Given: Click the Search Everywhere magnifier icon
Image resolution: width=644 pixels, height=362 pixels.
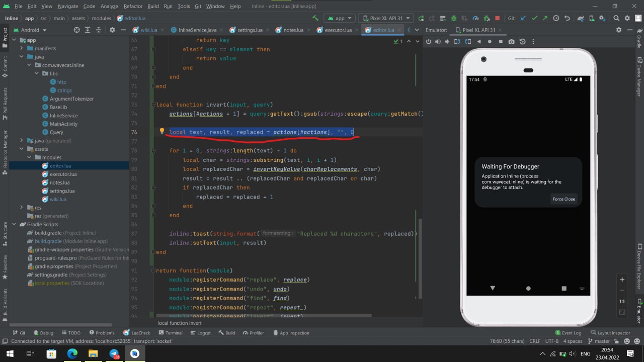Looking at the screenshot, I should (x=616, y=18).
